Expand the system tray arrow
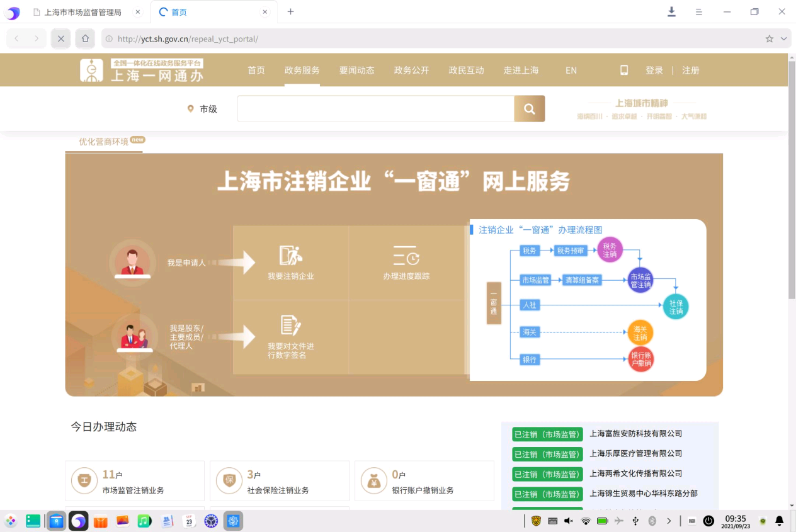Image resolution: width=796 pixels, height=532 pixels. 669,521
